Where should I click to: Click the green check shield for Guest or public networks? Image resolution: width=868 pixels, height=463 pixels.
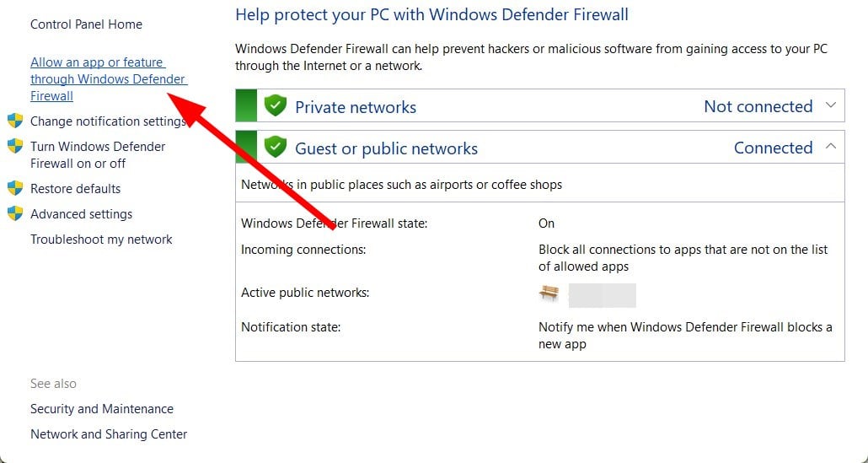click(x=275, y=148)
